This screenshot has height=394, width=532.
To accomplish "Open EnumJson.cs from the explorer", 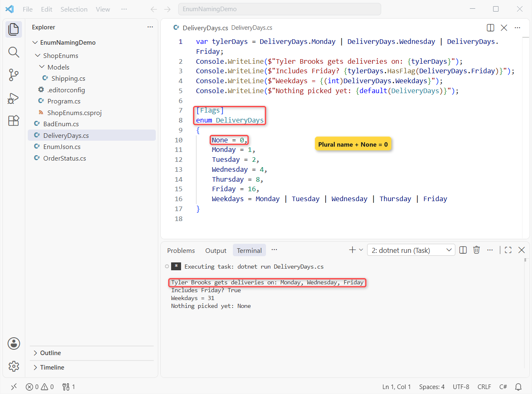I will 92,147.
